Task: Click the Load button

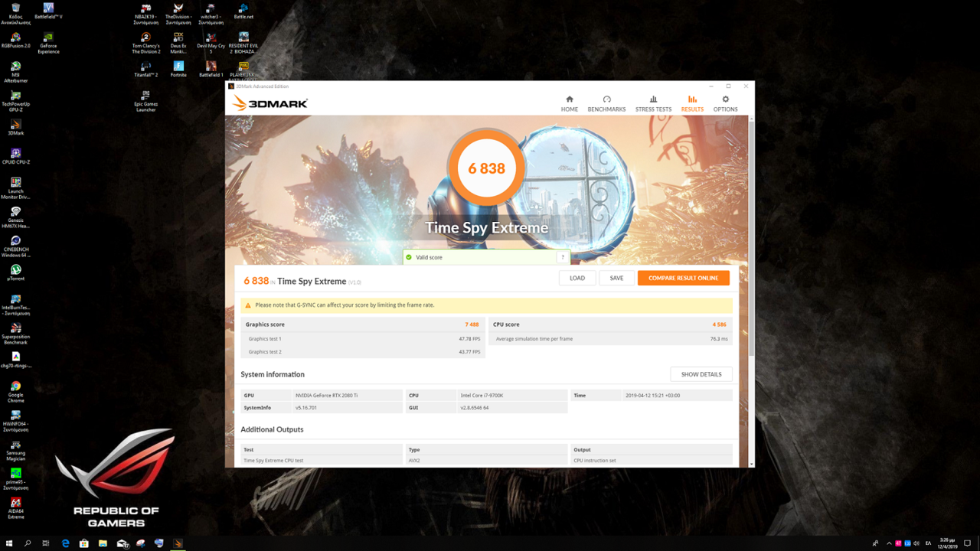Action: click(x=577, y=278)
